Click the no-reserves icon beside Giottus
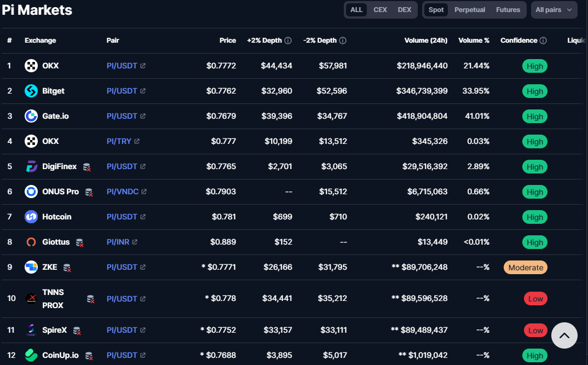This screenshot has height=365, width=588. [79, 243]
